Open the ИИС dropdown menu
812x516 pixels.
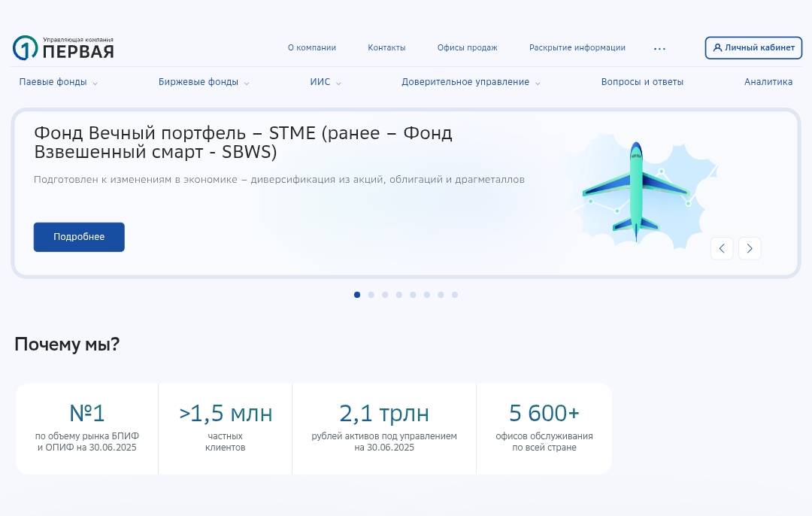[325, 83]
